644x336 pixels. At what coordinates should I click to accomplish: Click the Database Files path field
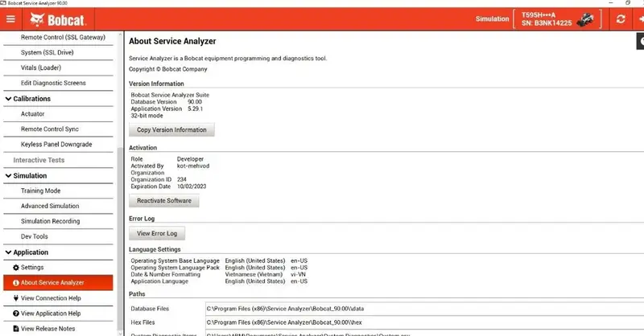tap(424, 309)
